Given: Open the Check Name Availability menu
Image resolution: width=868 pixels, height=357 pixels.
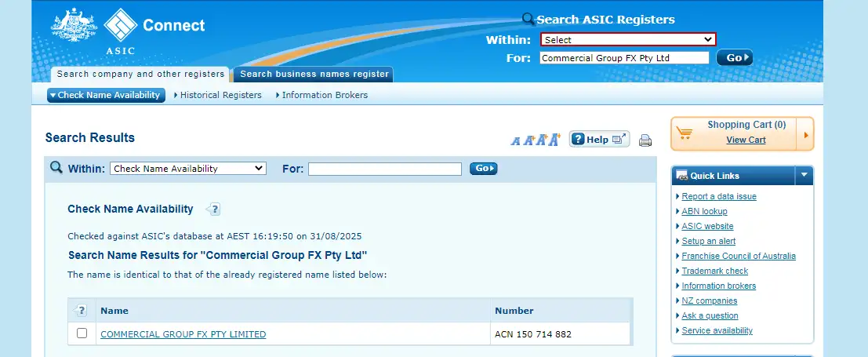Looking at the screenshot, I should [x=106, y=95].
